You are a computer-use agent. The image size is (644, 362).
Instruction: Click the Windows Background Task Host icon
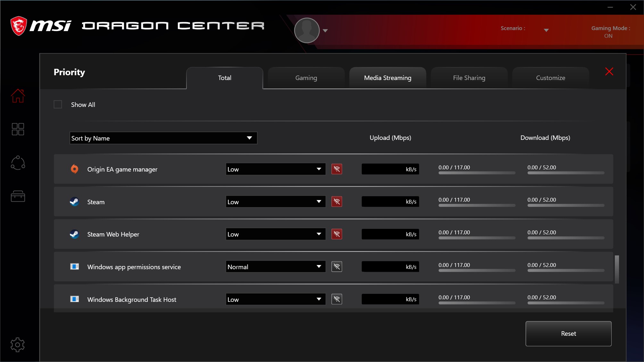tap(74, 299)
